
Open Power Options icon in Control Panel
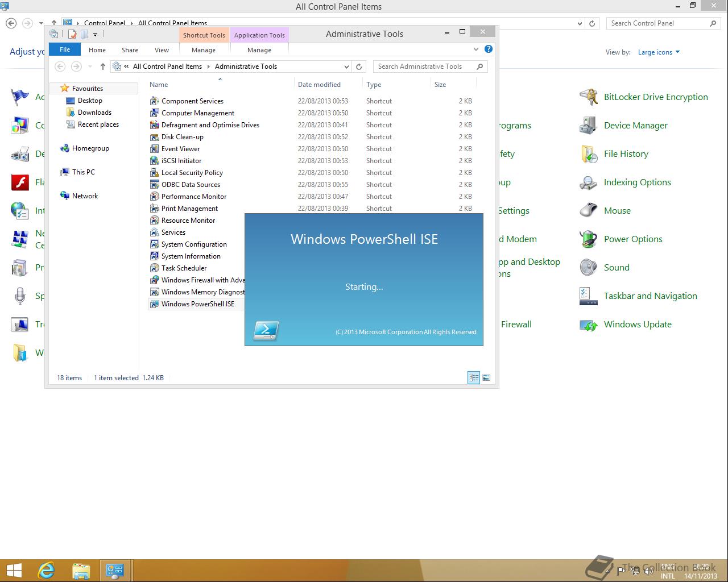(588, 239)
